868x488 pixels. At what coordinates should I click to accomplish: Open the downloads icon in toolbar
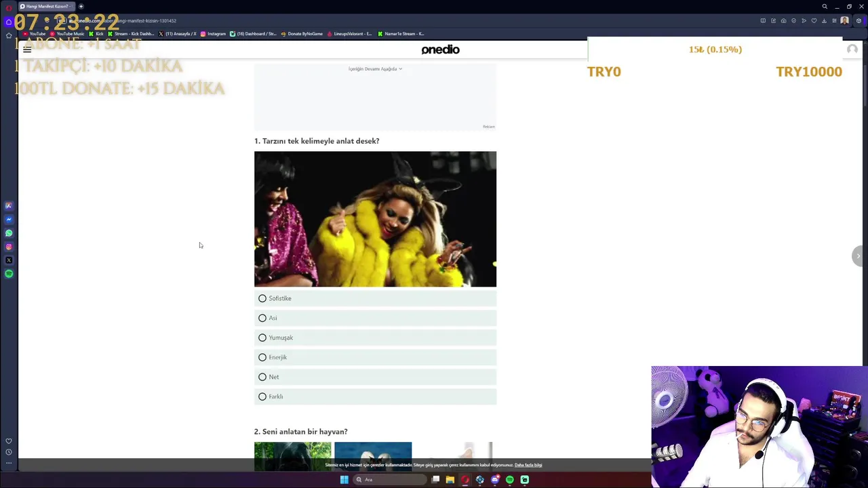(824, 21)
